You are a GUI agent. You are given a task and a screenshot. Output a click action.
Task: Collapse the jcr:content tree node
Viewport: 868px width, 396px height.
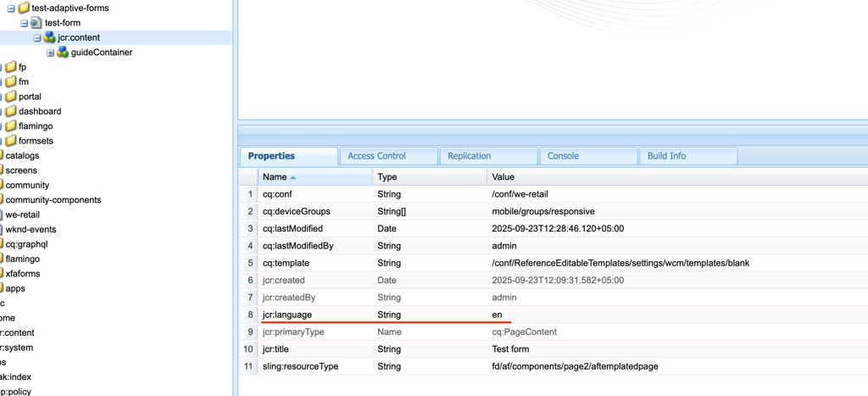[37, 38]
